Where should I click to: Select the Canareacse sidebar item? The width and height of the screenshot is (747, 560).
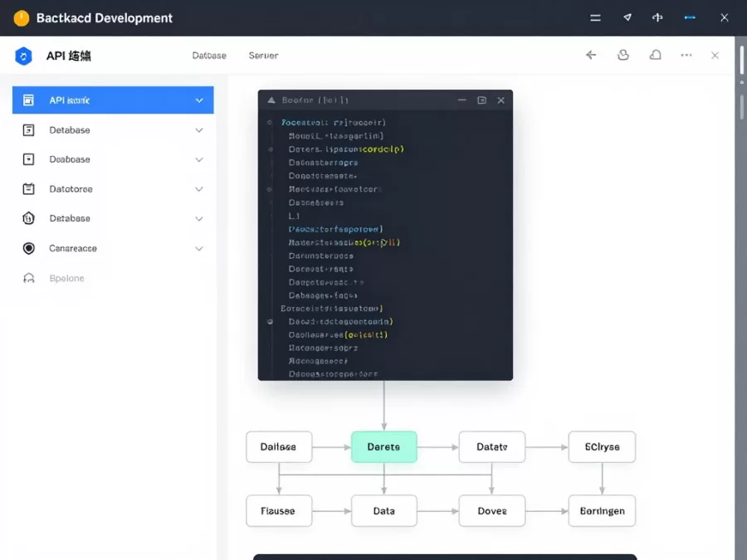pos(113,249)
